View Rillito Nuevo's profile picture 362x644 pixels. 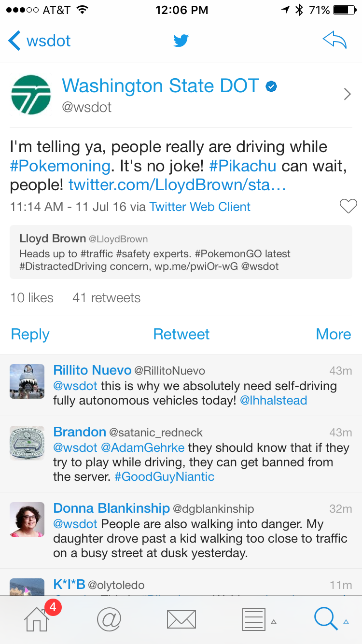point(27,381)
